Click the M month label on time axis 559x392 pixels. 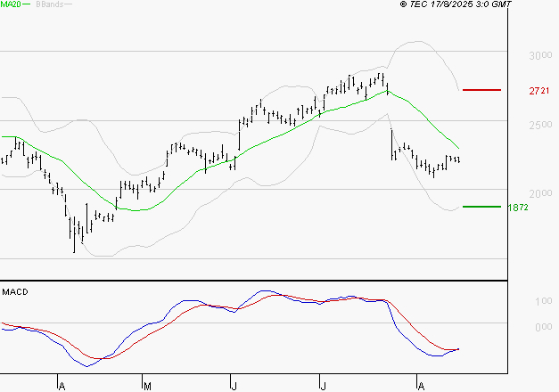pos(146,386)
